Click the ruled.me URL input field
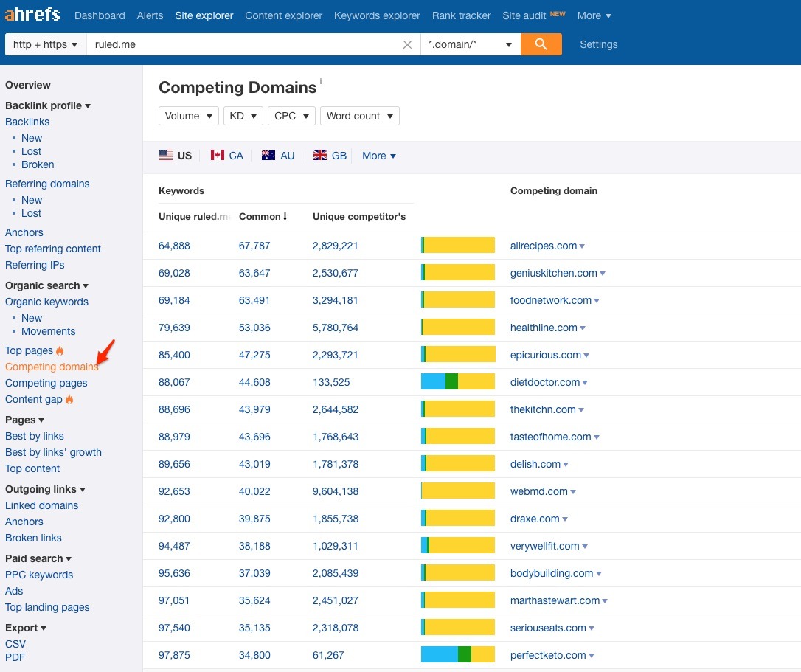Screen dimensions: 801x672 tap(243, 44)
